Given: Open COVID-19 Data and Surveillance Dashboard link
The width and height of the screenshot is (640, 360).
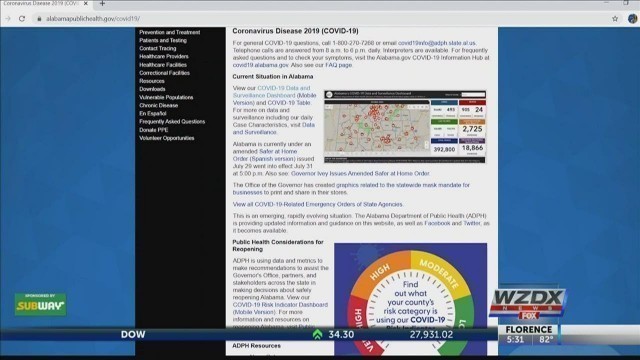Looking at the screenshot, I should (x=272, y=92).
